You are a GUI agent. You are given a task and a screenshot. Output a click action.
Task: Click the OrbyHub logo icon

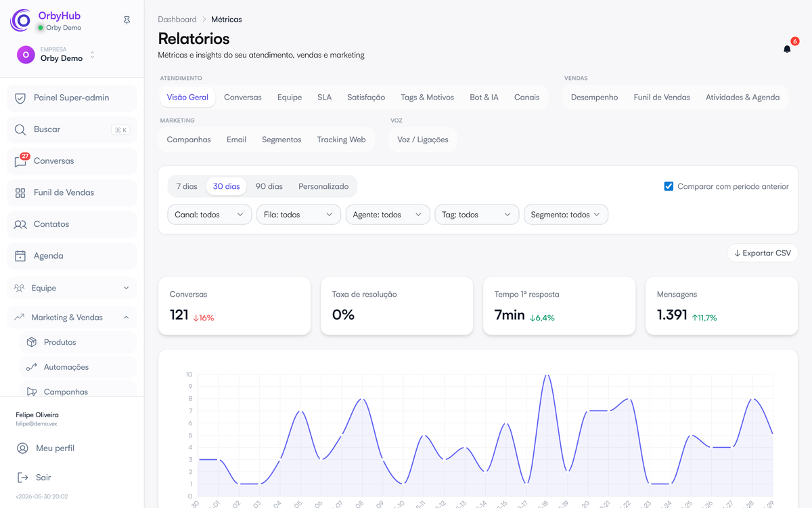[x=21, y=20]
